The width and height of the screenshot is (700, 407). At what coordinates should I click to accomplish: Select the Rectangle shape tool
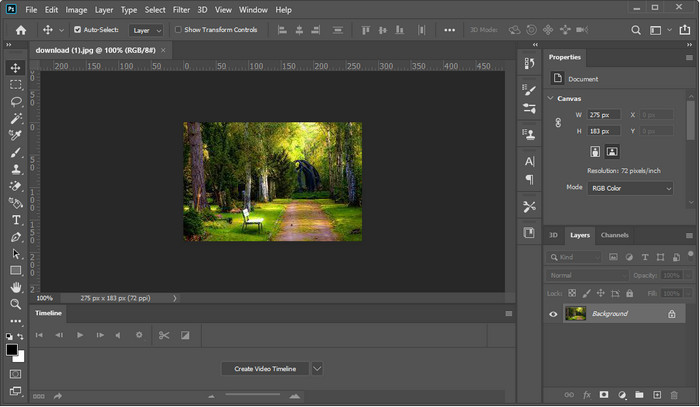(x=16, y=270)
